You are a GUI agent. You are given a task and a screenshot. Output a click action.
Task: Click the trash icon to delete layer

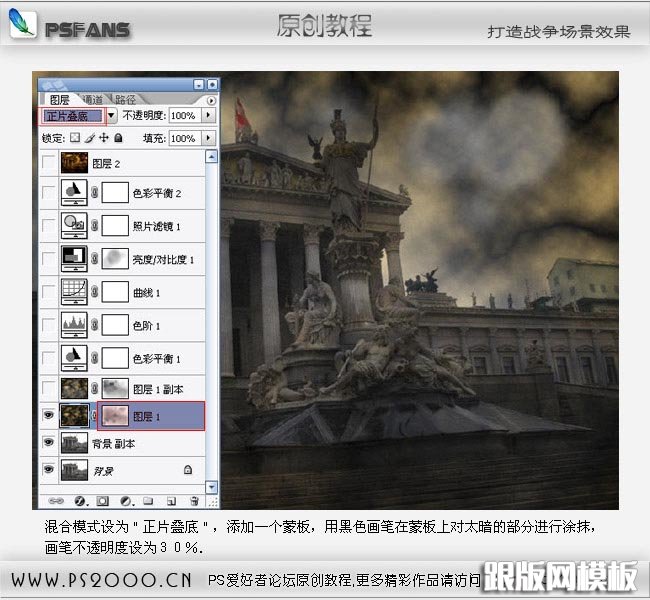click(194, 499)
